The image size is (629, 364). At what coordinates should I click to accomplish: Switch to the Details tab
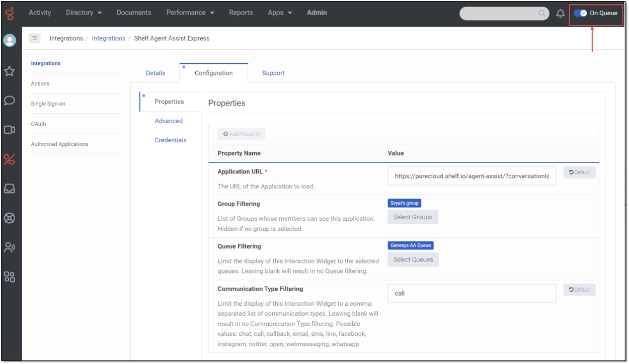(x=155, y=73)
